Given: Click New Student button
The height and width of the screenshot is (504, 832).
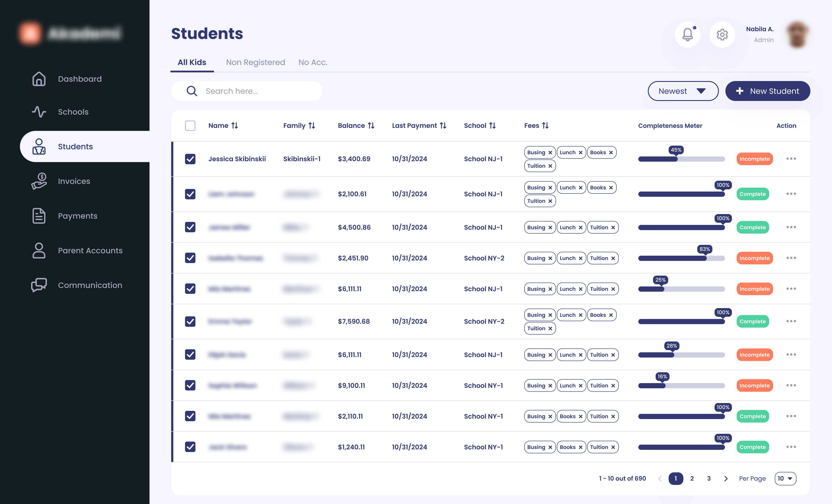Looking at the screenshot, I should (767, 91).
